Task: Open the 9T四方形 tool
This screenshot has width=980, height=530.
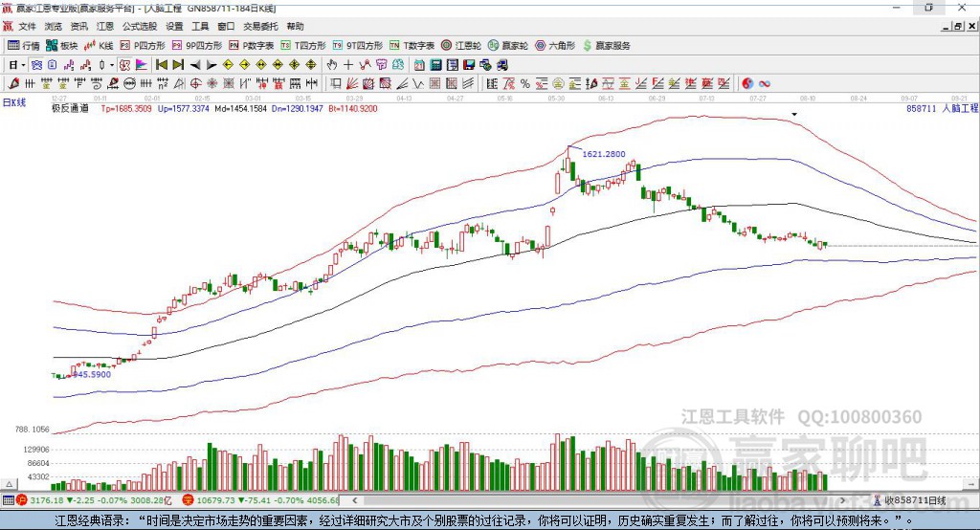Action: point(358,46)
